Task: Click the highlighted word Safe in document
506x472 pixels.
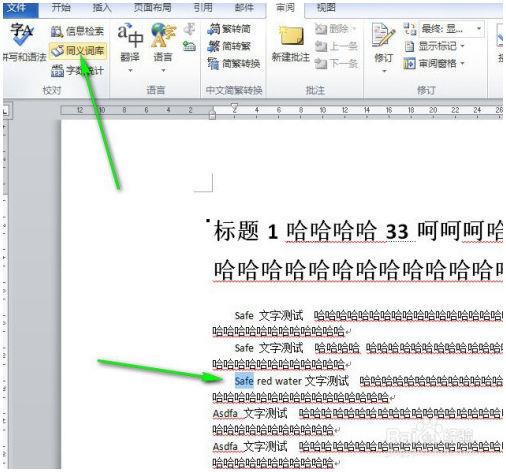Action: pos(244,381)
